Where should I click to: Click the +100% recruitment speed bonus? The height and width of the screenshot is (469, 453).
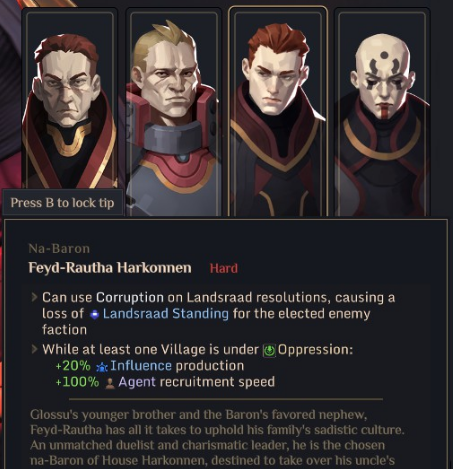(77, 382)
